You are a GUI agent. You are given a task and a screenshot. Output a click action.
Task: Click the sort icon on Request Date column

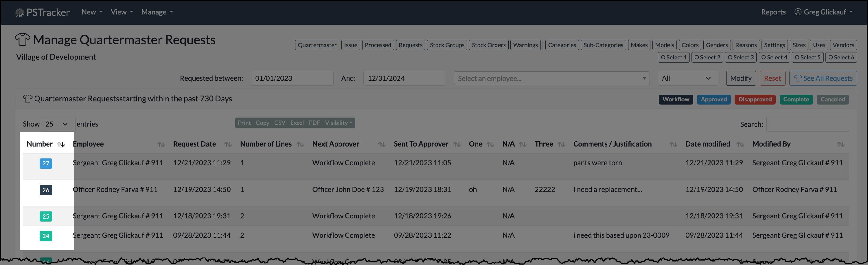tap(229, 144)
